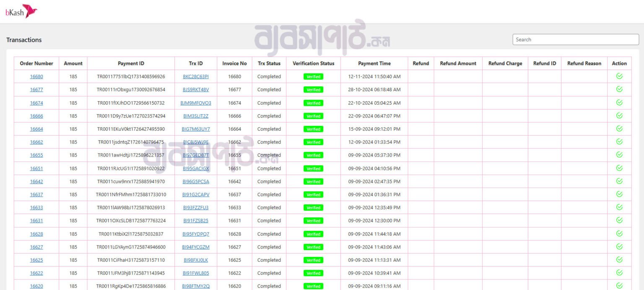644x290 pixels.
Task: Click the green check action for order 16642
Action: [619, 181]
